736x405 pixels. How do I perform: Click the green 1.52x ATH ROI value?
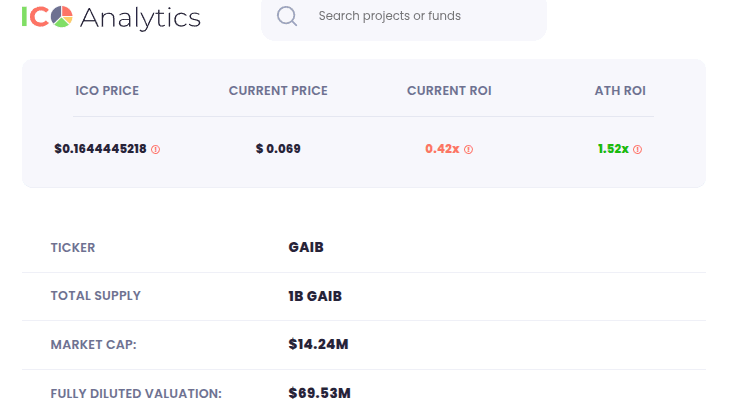coord(613,149)
